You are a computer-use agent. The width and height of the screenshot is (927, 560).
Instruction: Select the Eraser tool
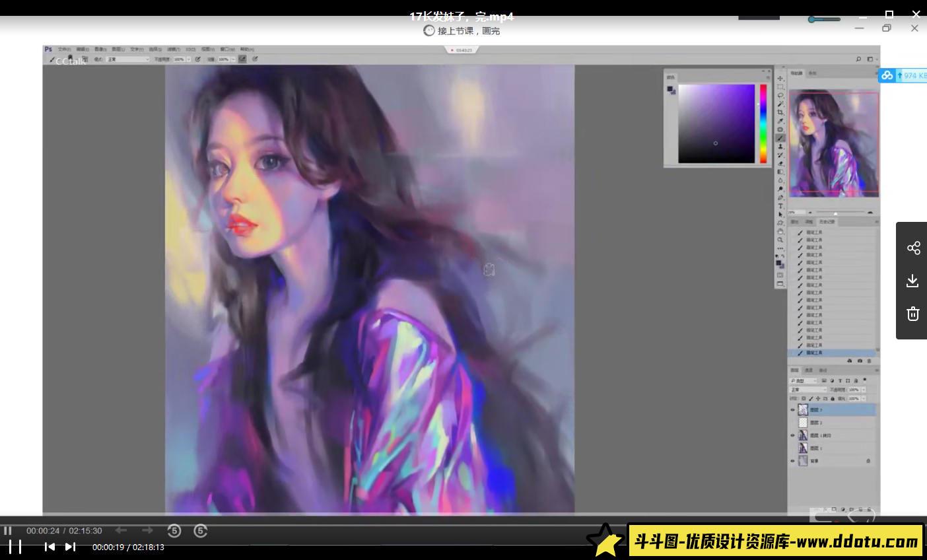(780, 164)
